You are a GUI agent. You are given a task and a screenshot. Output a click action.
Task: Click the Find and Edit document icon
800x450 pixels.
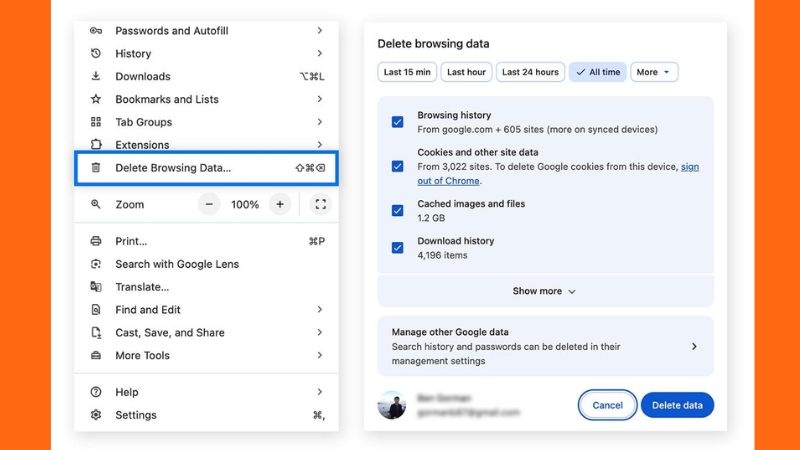(96, 309)
